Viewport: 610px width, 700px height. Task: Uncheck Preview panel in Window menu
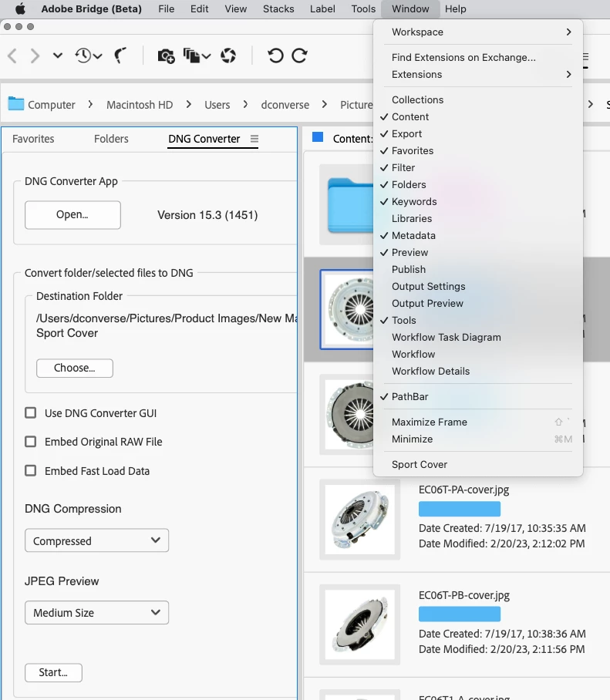[x=478, y=253]
